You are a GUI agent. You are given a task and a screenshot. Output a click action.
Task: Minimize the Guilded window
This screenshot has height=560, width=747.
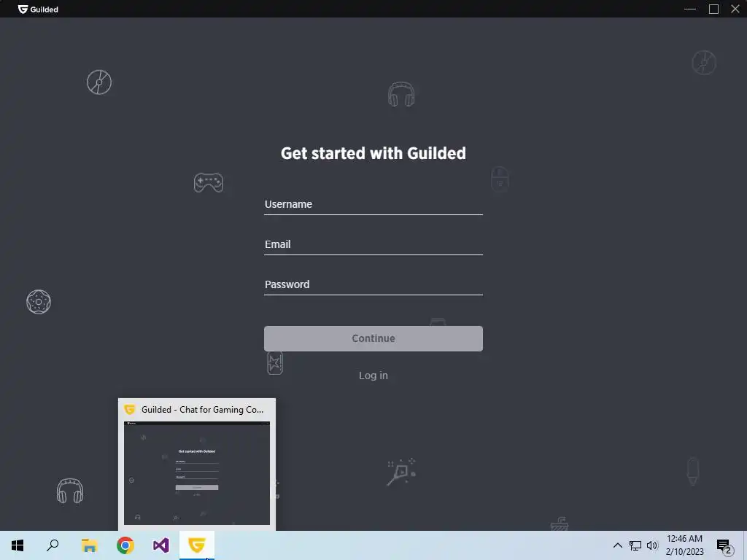[690, 9]
